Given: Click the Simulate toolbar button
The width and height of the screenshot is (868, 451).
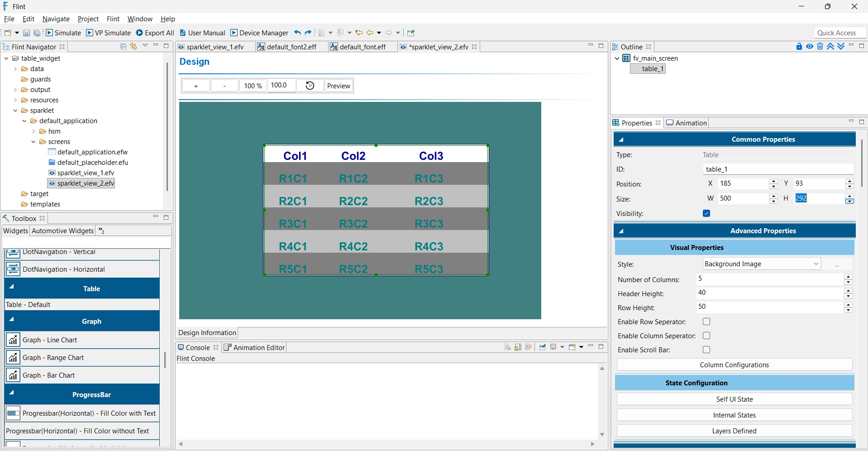Looking at the screenshot, I should click(x=63, y=33).
